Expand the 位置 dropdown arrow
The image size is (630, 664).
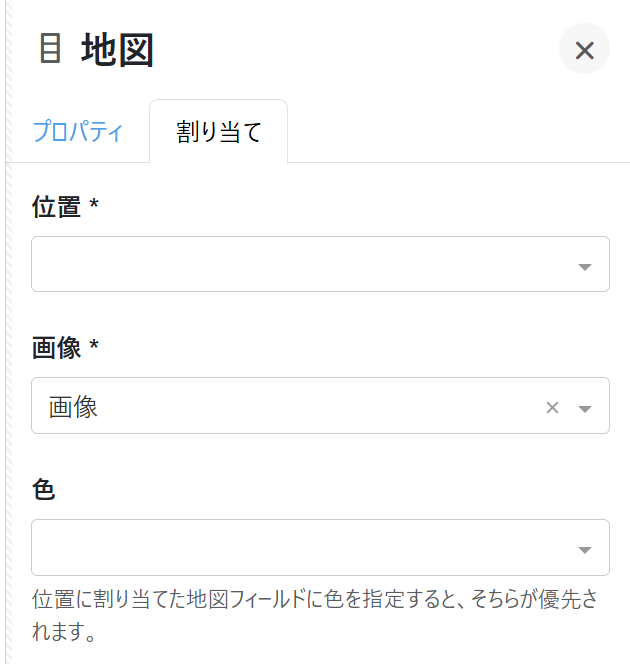click(x=586, y=266)
